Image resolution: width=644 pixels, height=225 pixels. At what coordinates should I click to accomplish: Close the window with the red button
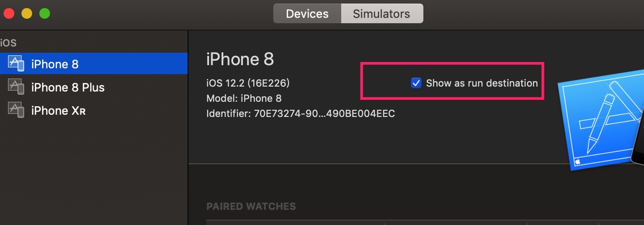pos(9,14)
